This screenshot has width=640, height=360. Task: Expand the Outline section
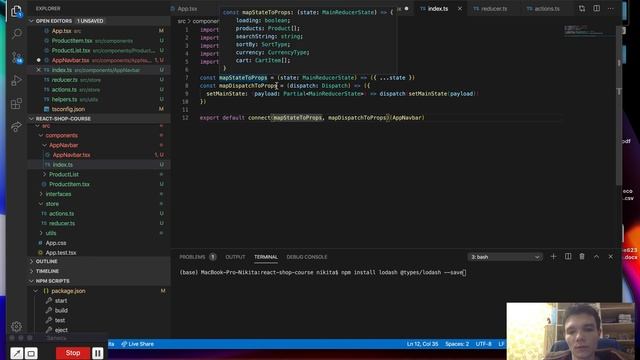pos(98,261)
